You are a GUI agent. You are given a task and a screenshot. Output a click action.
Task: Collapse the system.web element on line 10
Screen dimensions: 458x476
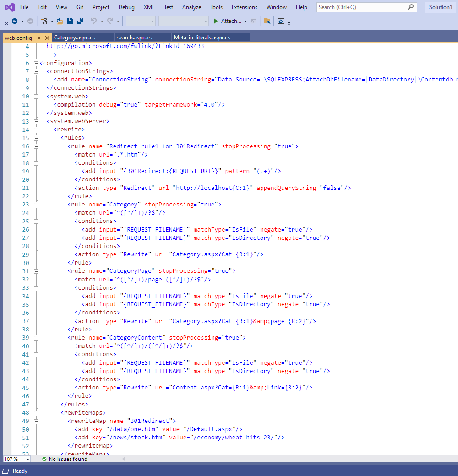point(36,97)
